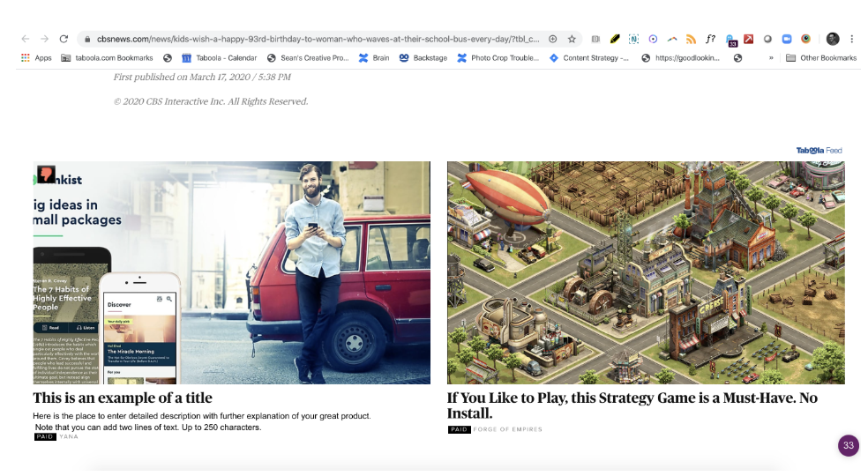Screen dimensions: 868x476
Task: Open the Backstage bookmark
Action: 423,57
